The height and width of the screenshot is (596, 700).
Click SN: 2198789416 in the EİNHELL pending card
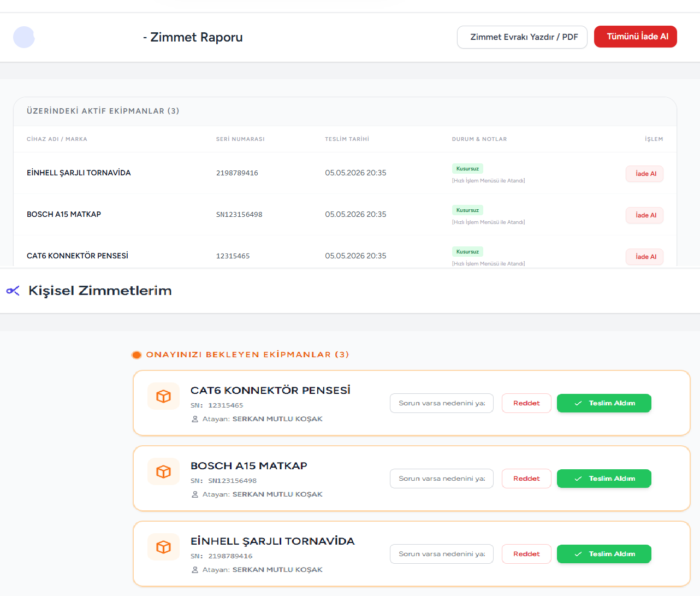pos(222,556)
